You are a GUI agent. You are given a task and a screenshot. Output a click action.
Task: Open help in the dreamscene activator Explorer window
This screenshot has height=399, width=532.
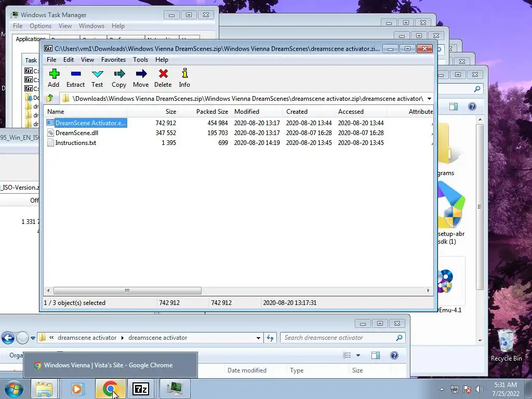coord(394,355)
